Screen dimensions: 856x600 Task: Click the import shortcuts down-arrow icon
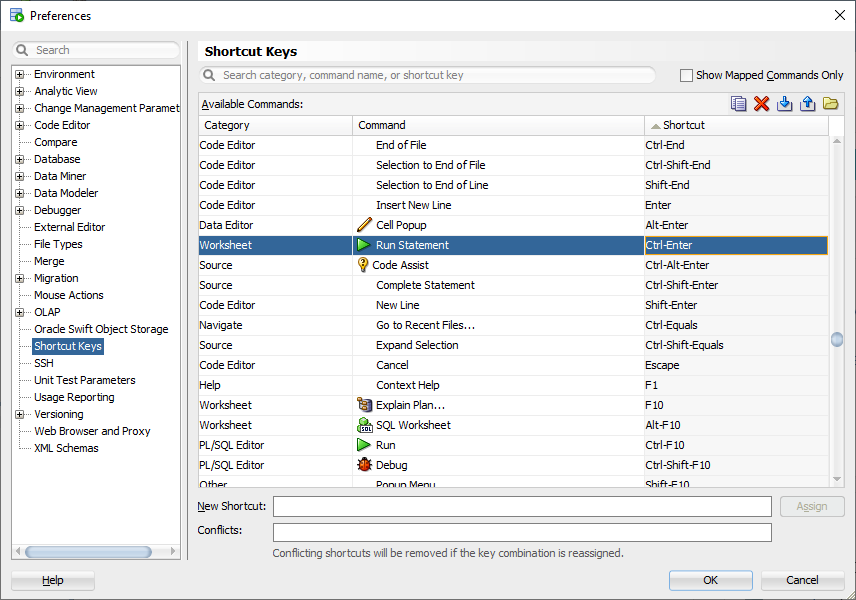pos(785,104)
